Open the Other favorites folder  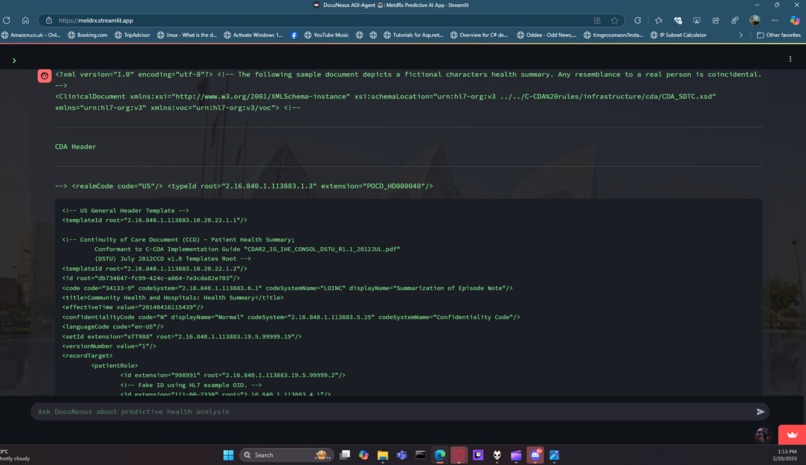click(x=779, y=35)
